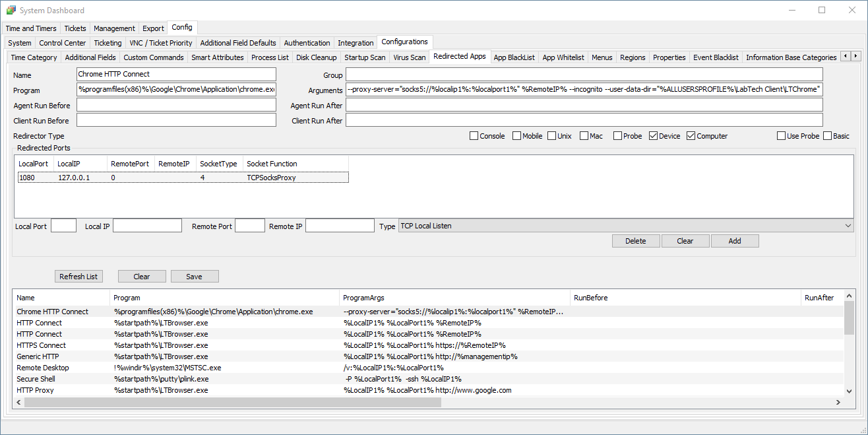Click horizontal scrollbar left arrow
868x435 pixels.
(x=18, y=402)
